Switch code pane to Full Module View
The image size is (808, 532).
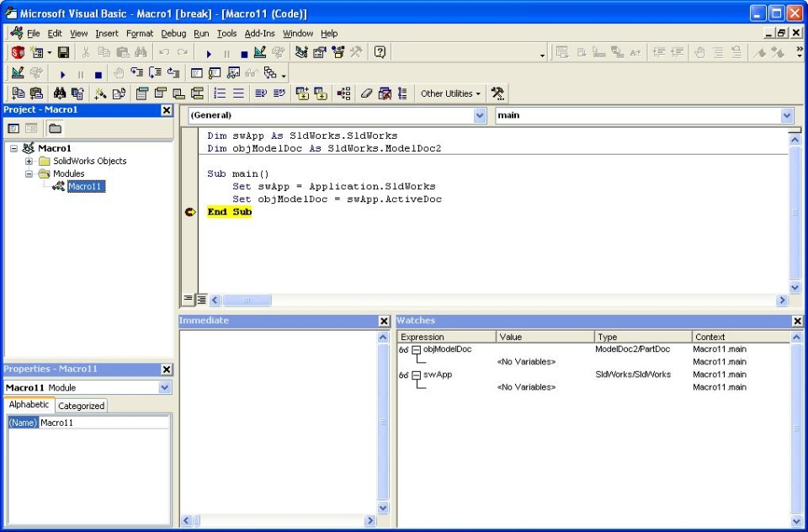tap(201, 299)
